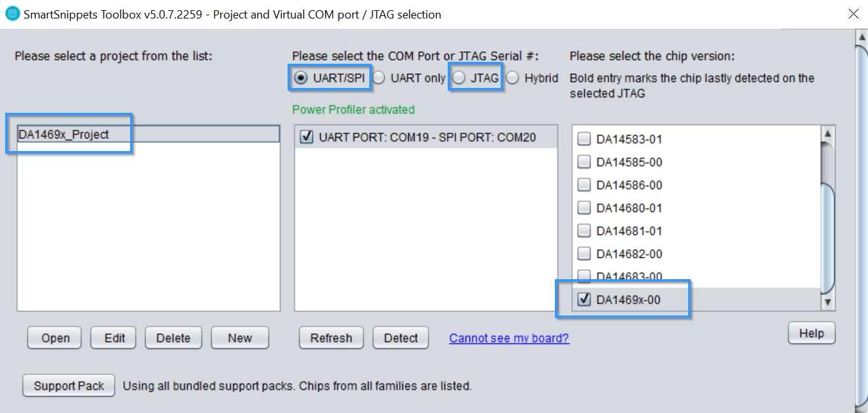Click the Help button
Screen dimensions: 868x413
click(x=812, y=333)
